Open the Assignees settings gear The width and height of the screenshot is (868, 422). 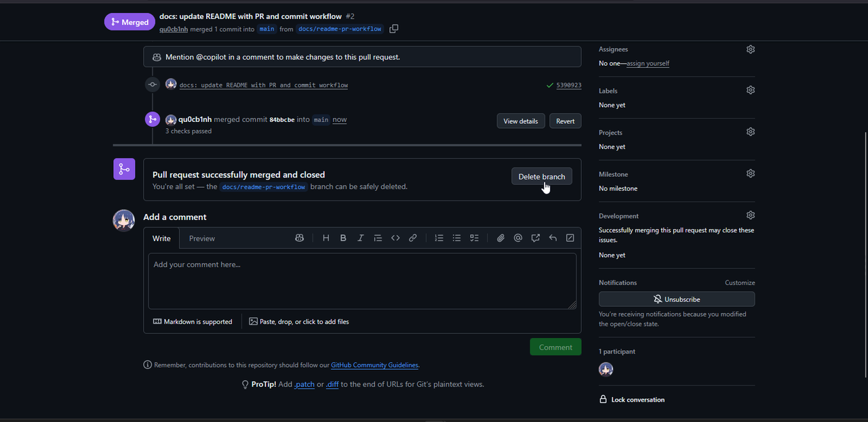click(x=751, y=49)
